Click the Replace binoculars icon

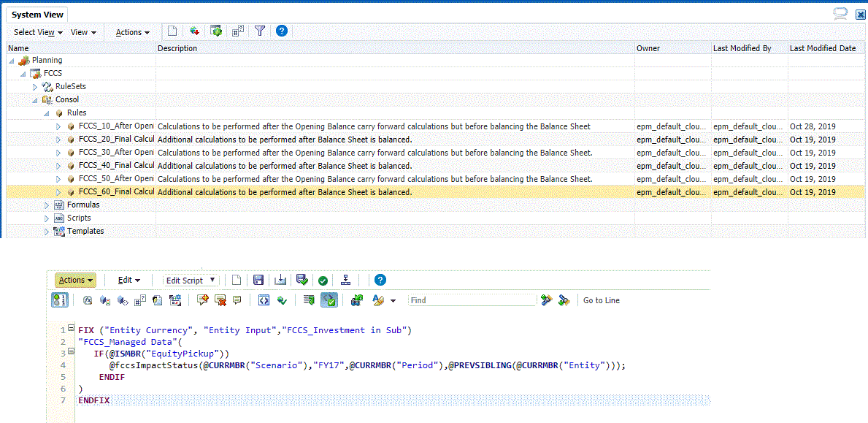[357, 300]
